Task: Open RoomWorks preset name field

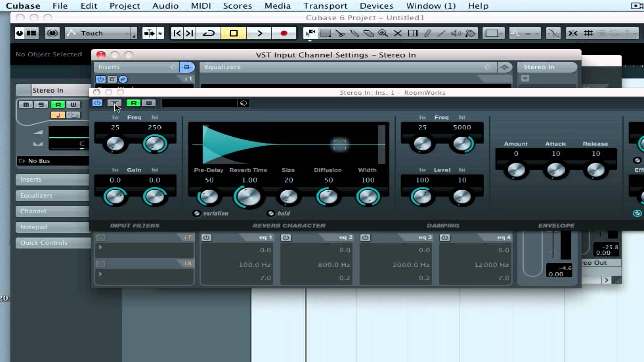Action: pyautogui.click(x=200, y=103)
